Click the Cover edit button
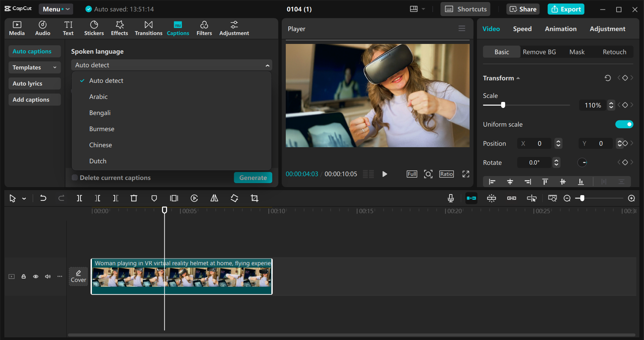Viewport: 644px width, 340px height. tap(78, 276)
